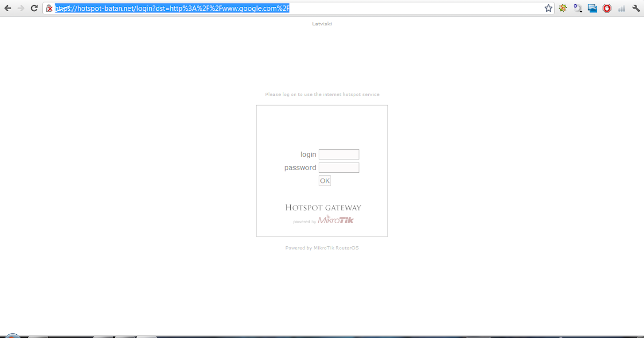Click into the password field

point(339,167)
